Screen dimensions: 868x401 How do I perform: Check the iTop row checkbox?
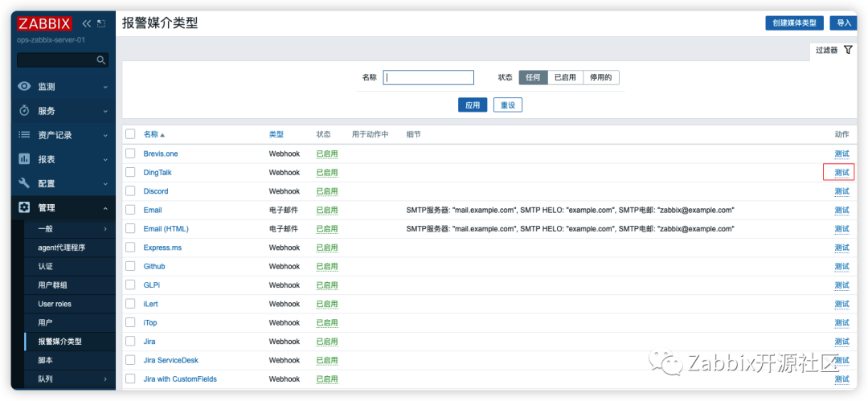[x=130, y=323]
